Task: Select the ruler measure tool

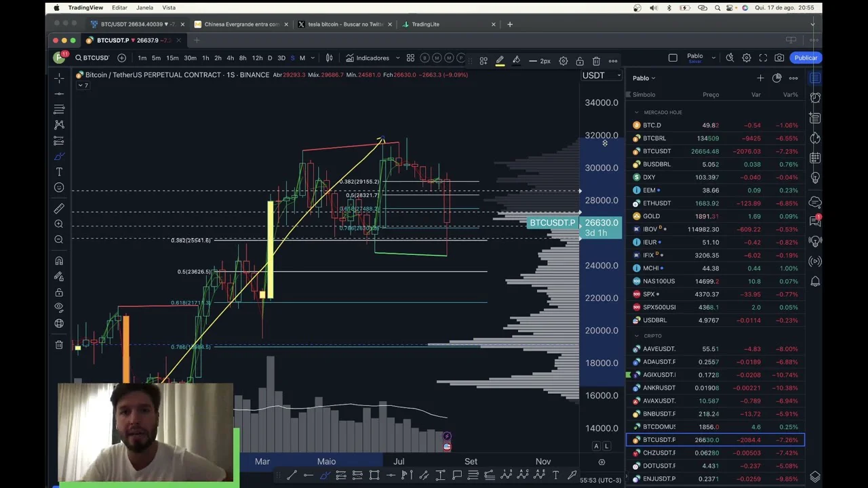Action: coord(59,209)
